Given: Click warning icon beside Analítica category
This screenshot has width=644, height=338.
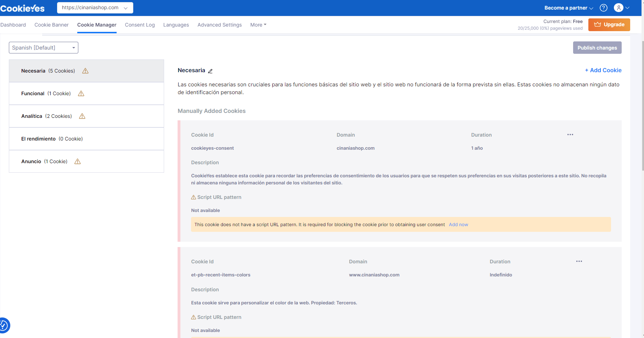Looking at the screenshot, I should pos(82,116).
